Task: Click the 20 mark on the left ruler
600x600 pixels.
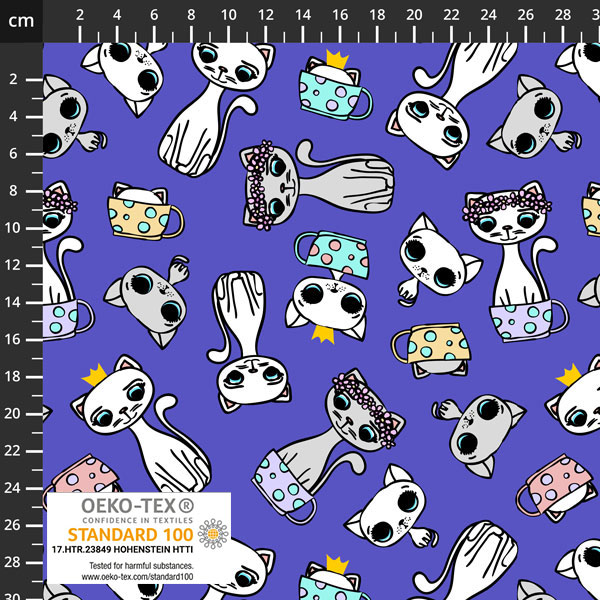Action: coord(16,413)
